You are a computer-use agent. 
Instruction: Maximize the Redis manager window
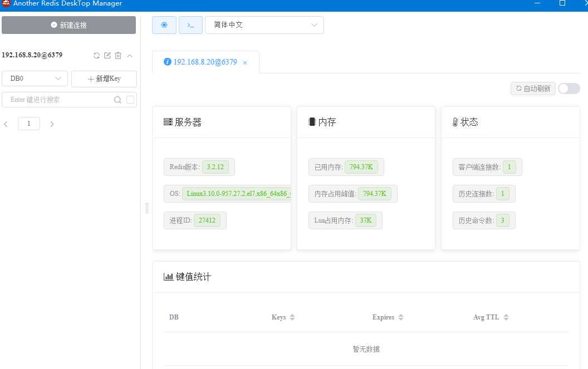coord(562,3)
